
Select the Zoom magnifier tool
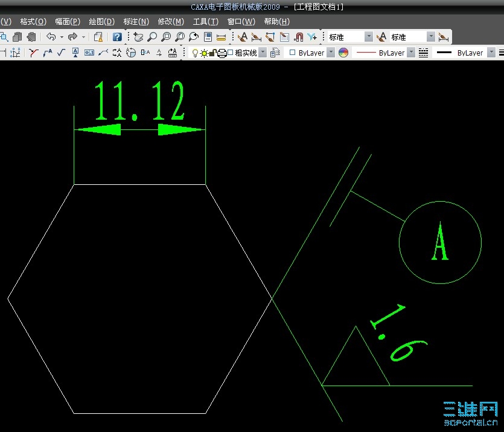(152, 37)
